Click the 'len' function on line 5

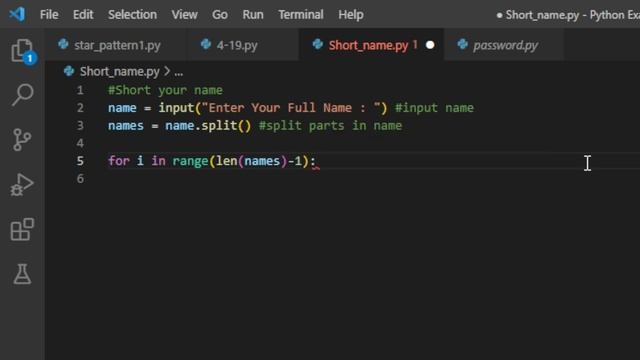click(x=227, y=161)
